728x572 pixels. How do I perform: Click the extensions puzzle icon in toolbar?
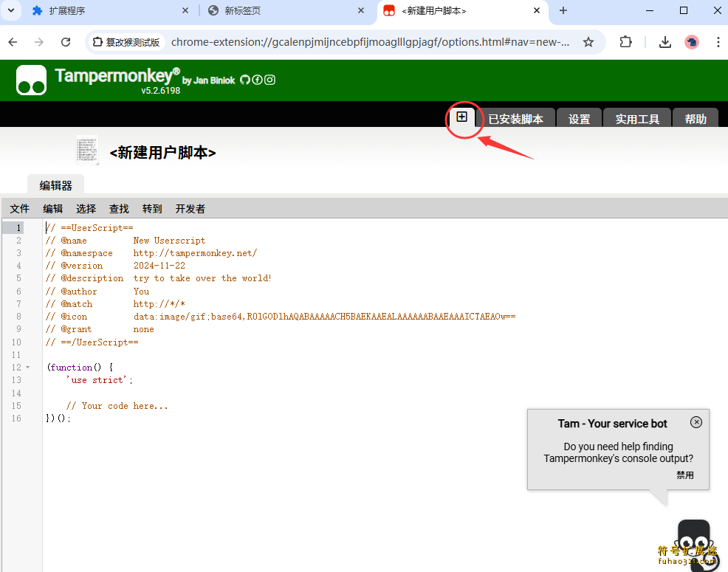[625, 42]
